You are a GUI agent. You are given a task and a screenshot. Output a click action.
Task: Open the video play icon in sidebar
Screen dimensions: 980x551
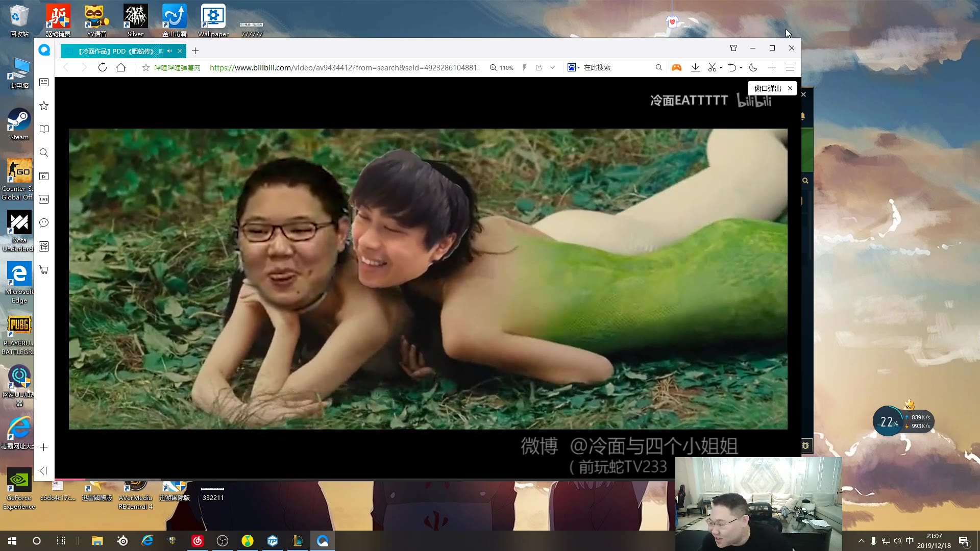tap(44, 176)
